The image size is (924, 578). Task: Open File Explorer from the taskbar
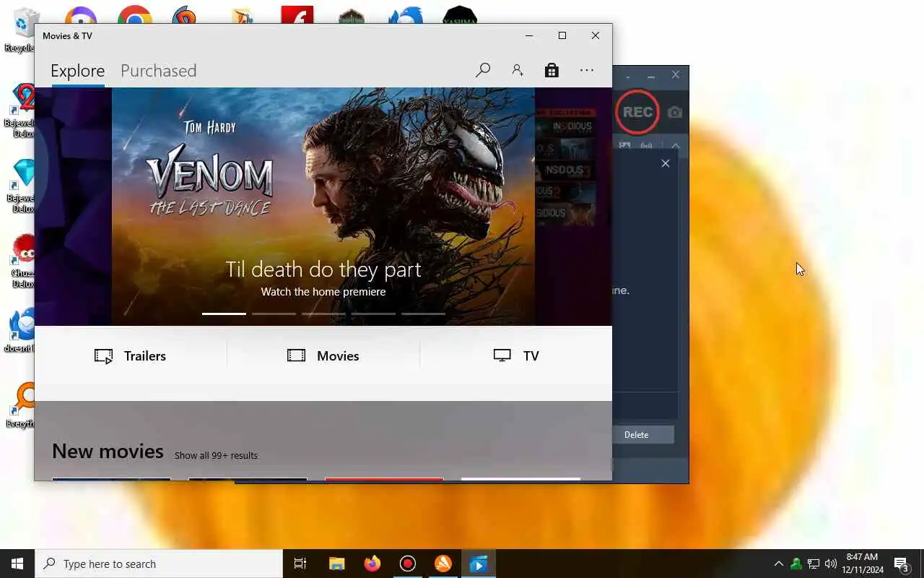(336, 564)
